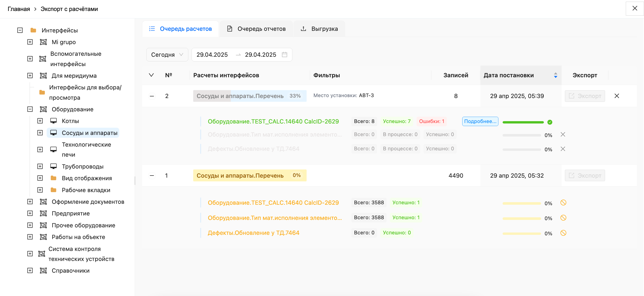
Task: Click the monitor icon next to Котлы
Action: (x=53, y=121)
